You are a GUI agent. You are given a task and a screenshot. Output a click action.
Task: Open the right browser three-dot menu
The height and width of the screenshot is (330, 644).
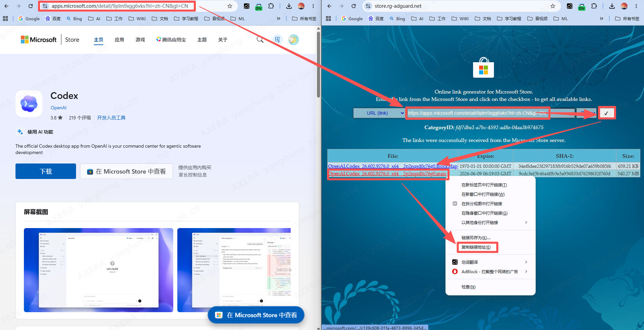point(636,6)
